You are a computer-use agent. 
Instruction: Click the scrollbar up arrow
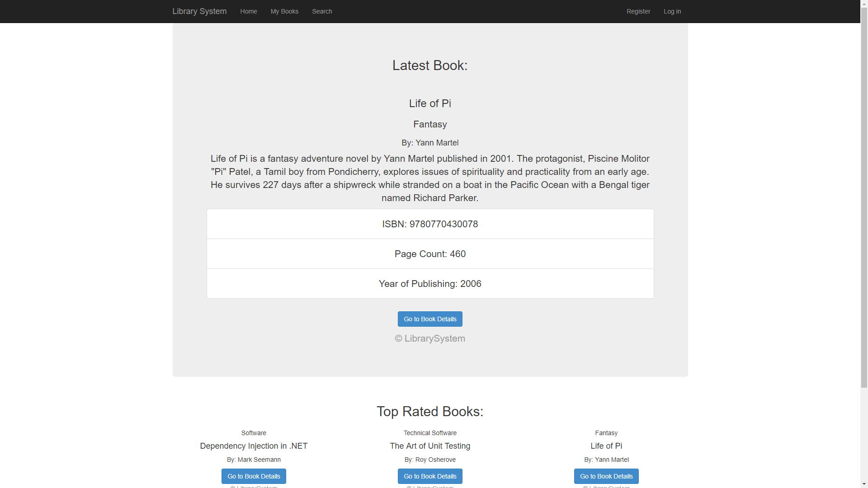864,4
